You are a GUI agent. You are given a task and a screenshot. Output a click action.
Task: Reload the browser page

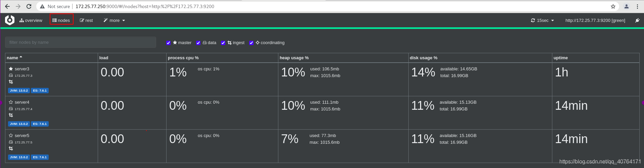tap(29, 6)
